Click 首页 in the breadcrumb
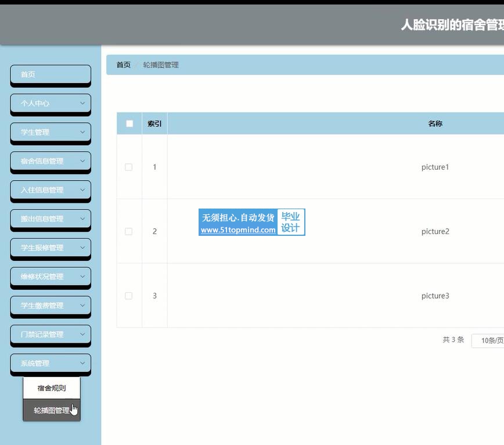 click(124, 65)
